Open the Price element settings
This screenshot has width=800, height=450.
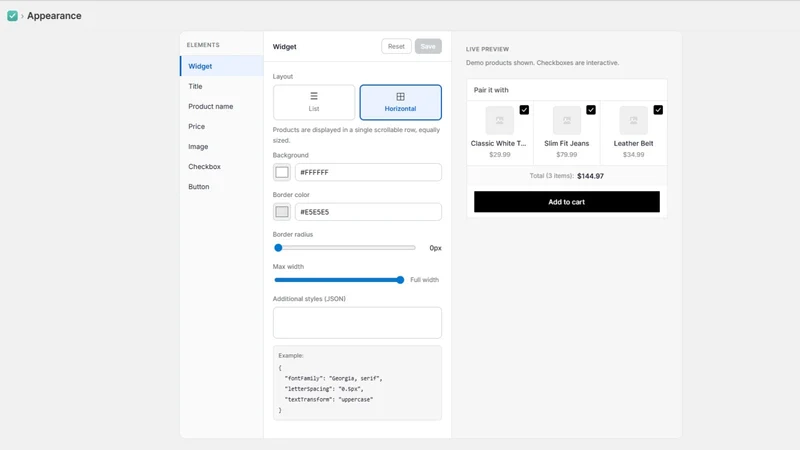point(222,127)
